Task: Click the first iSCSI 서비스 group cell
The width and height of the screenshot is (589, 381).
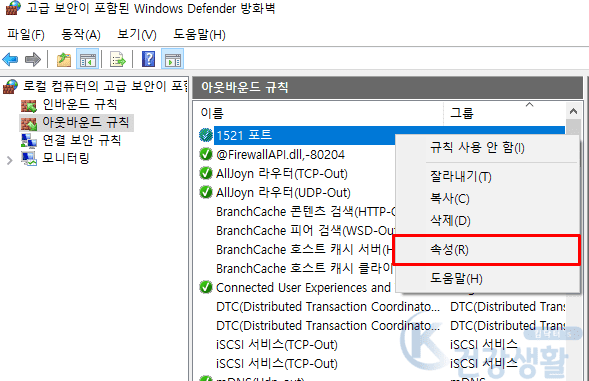Action: pyautogui.click(x=484, y=345)
